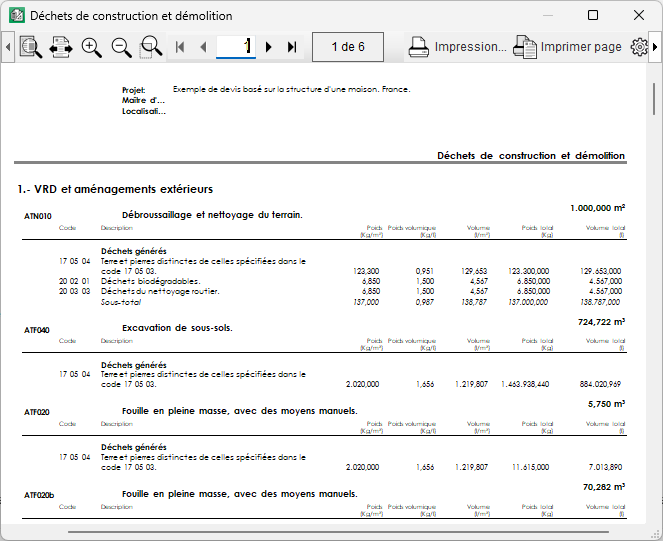
Task: Click the horizontal scrollbar at the bottom
Action: tap(338, 532)
